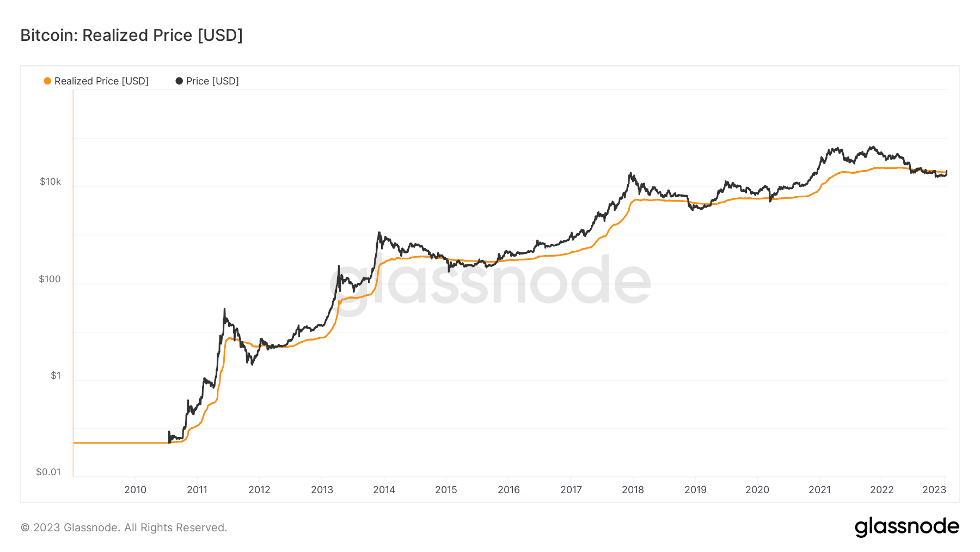Toggle the Price [USD] legend entry
The height and width of the screenshot is (552, 980).
(x=207, y=81)
